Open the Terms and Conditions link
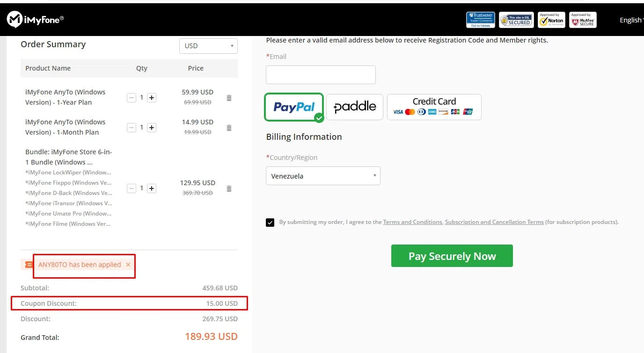The image size is (644, 353). (x=412, y=222)
